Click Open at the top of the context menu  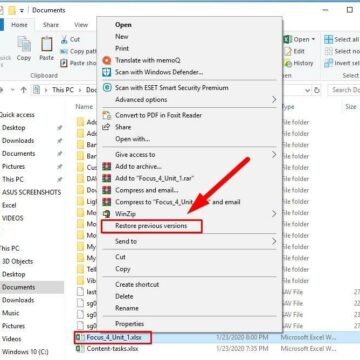[x=123, y=25]
